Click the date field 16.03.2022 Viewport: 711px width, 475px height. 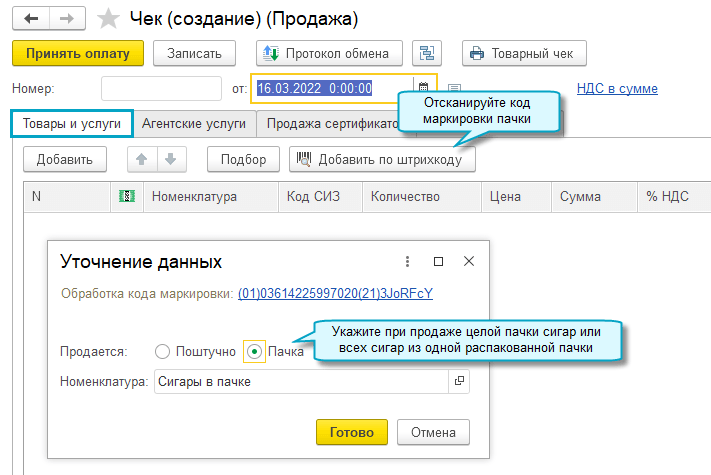tap(332, 88)
